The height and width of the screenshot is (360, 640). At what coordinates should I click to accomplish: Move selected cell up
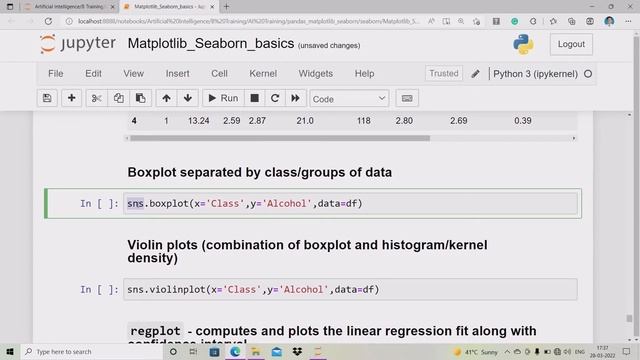tap(166, 98)
